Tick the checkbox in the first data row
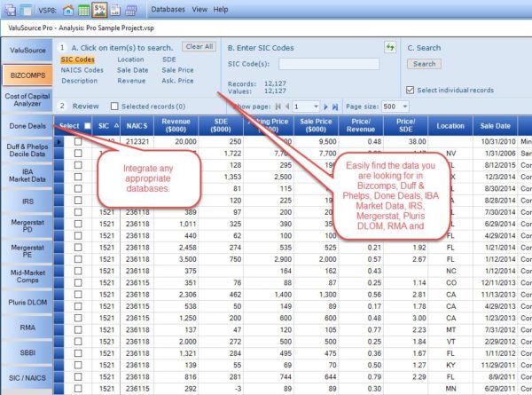532x395 pixels. click(x=77, y=141)
